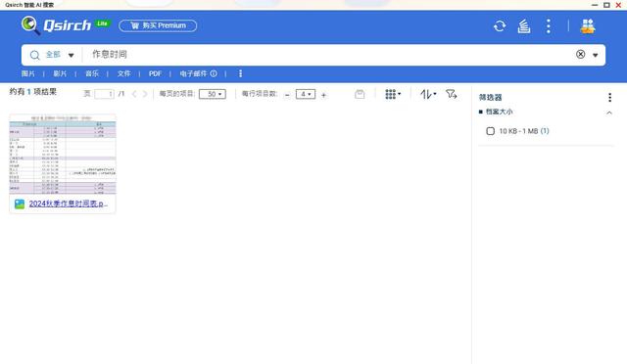627x364 pixels.
Task: Click the image file type icon beside filename
Action: [20, 205]
